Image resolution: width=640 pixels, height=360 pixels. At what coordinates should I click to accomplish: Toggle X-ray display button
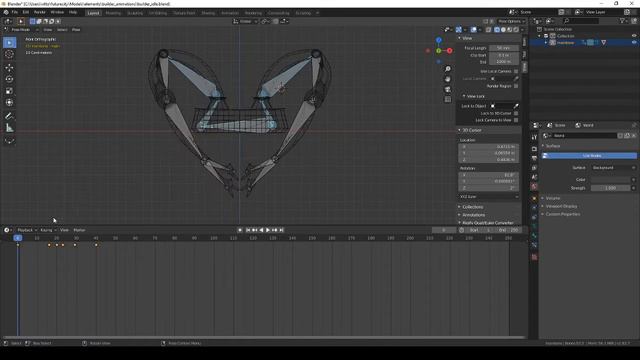pyautogui.click(x=489, y=29)
